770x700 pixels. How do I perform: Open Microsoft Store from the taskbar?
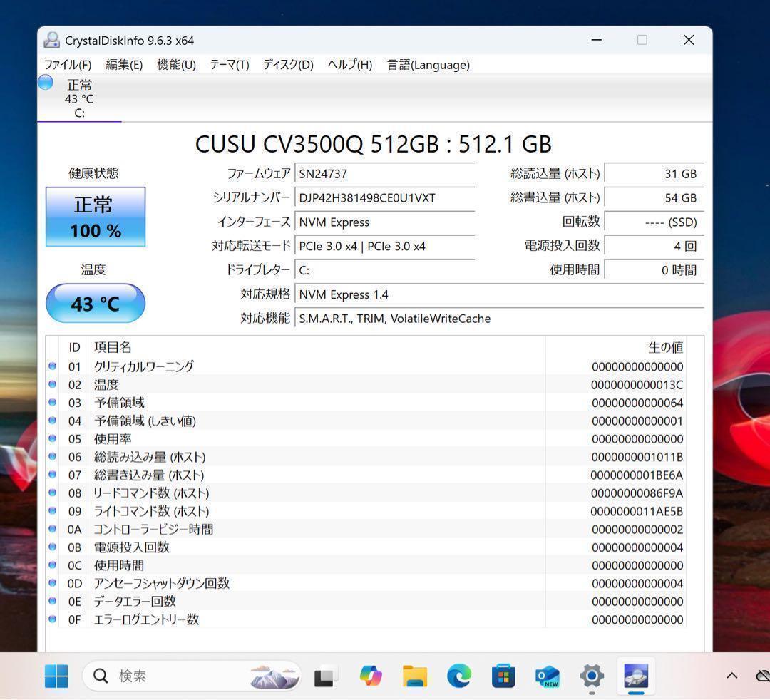point(503,676)
